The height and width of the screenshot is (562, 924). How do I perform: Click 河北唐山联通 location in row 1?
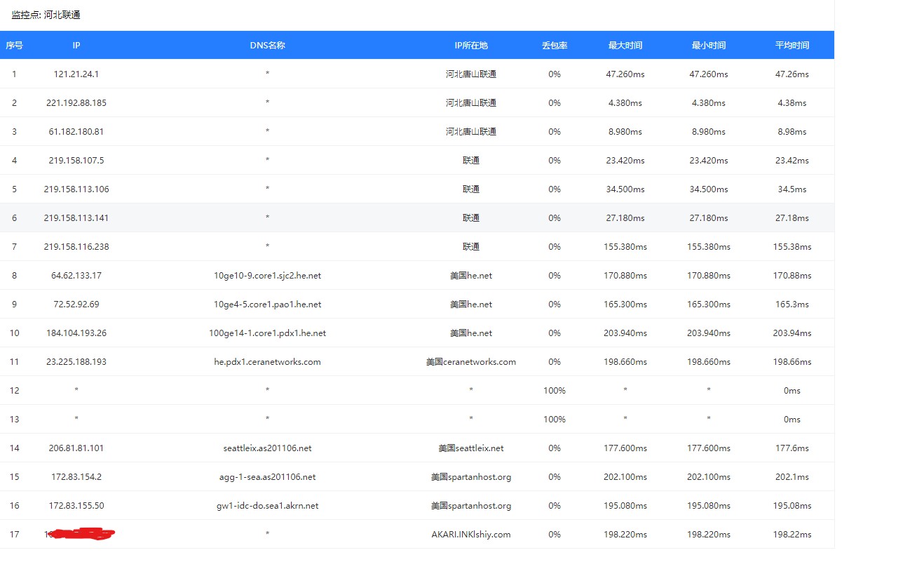pos(471,74)
